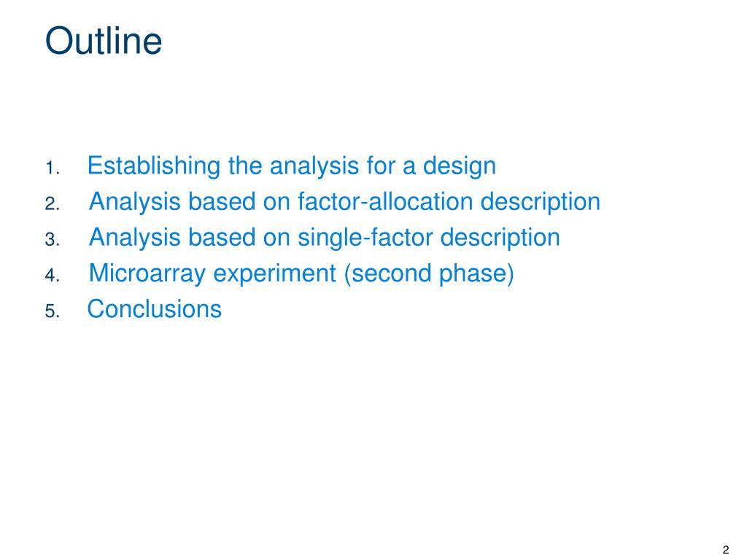Open 'Establishing the analysis for a design' link
Screen dimensions: 747x560
coord(292,166)
